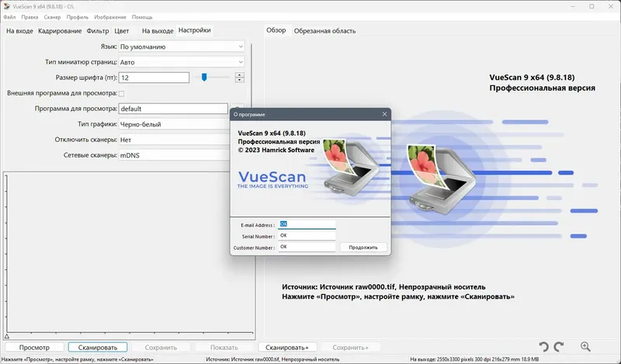Switch to На входе tab
This screenshot has height=364, width=621.
click(x=19, y=31)
